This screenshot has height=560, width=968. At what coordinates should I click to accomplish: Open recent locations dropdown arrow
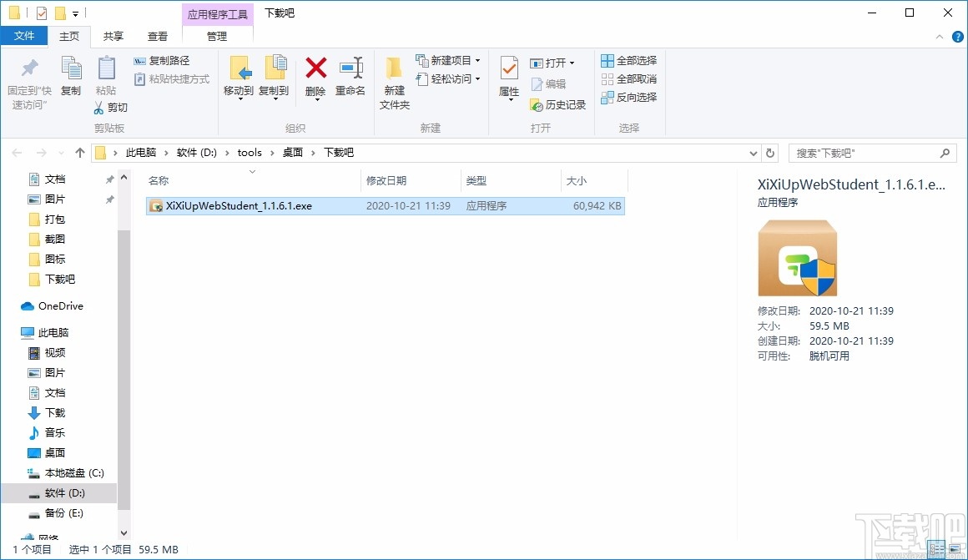61,153
